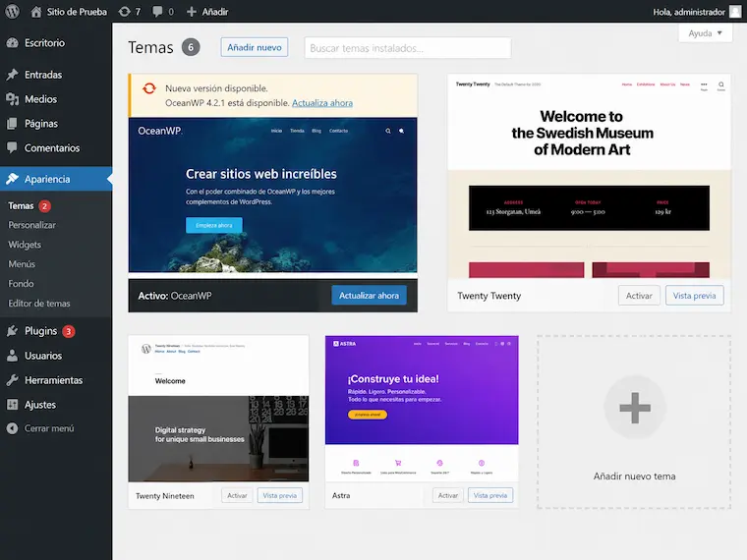Expand the Ayuda help dropdown

(705, 33)
